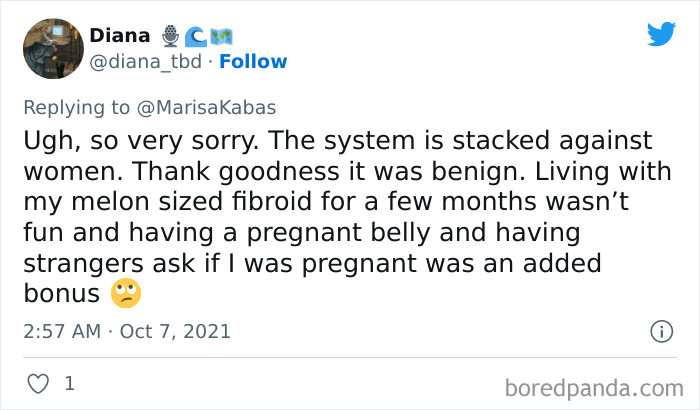Open Diana's profile picture
This screenshot has width=700, height=410.
point(53,48)
